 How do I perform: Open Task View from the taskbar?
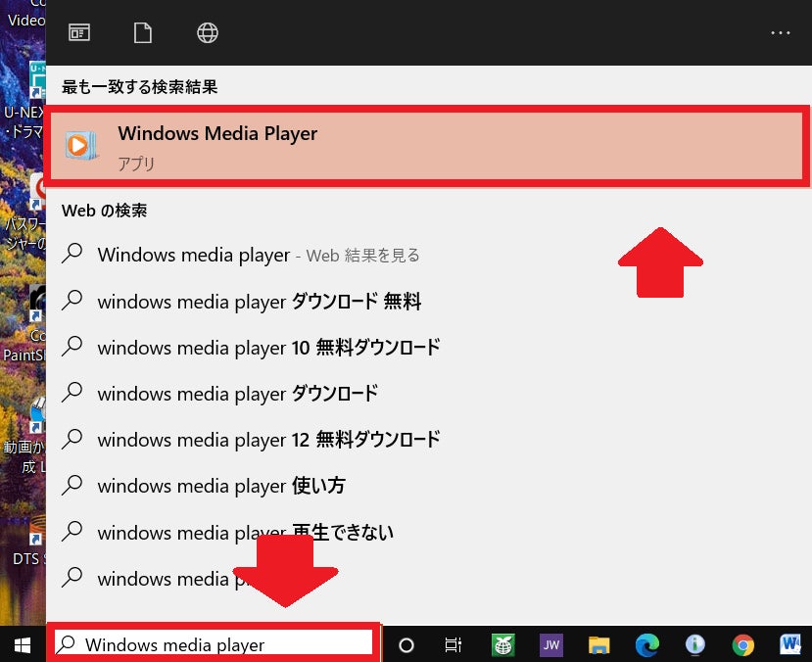(454, 645)
